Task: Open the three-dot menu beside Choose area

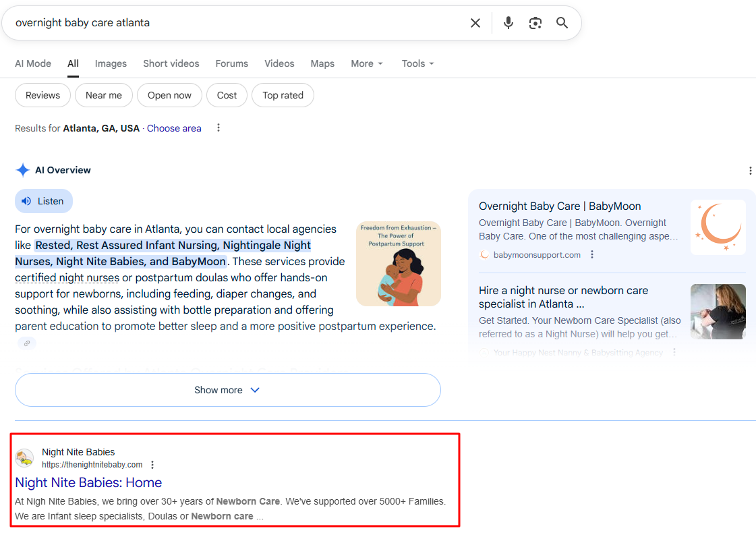Action: point(219,127)
